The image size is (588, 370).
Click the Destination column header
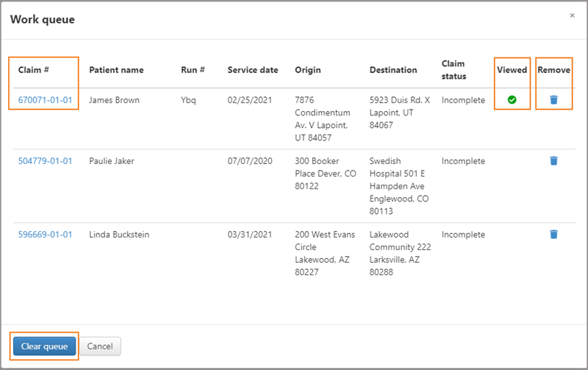coord(393,70)
